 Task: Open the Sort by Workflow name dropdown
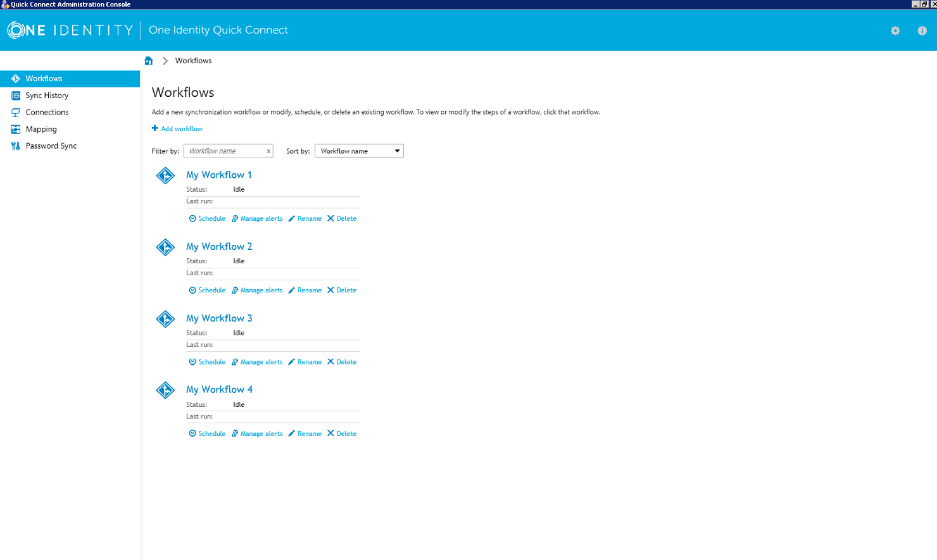(x=359, y=151)
